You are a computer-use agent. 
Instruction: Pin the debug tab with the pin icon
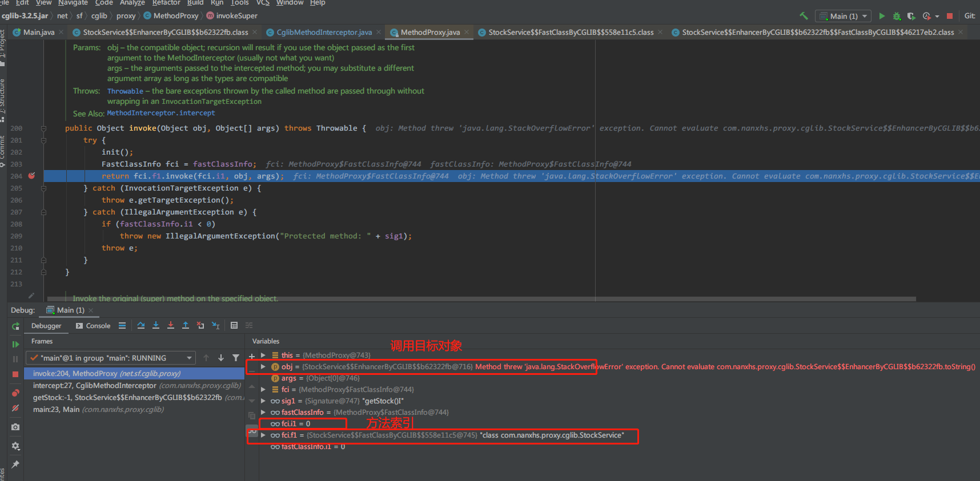[x=15, y=464]
